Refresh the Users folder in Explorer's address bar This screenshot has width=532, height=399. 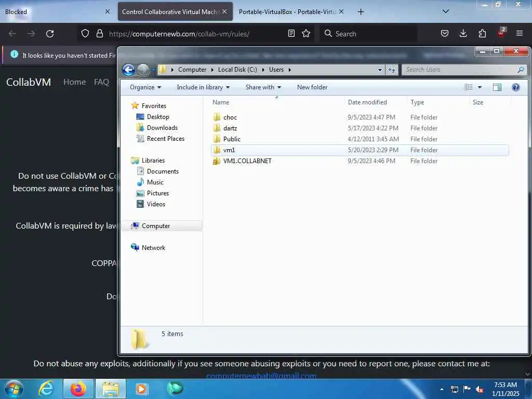392,70
